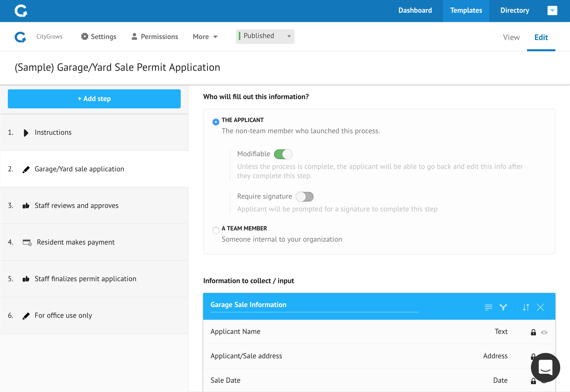The width and height of the screenshot is (570, 392).
Task: Open step 4 Resident makes payment
Action: click(94, 242)
